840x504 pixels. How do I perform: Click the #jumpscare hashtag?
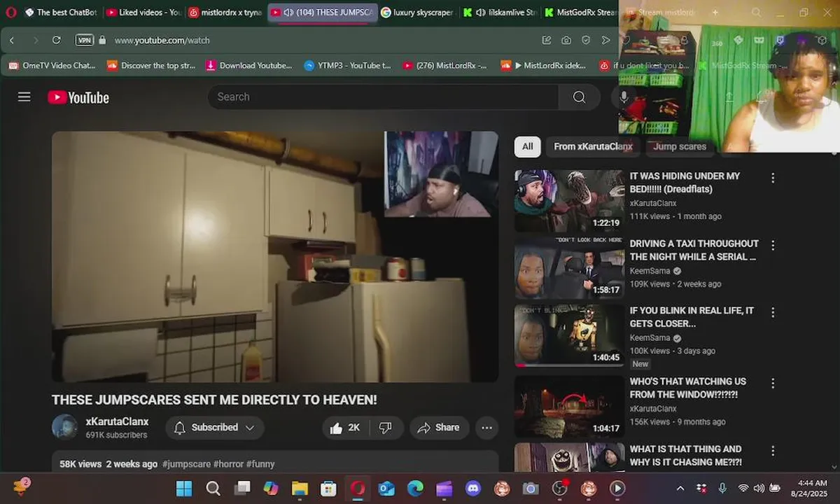tap(186, 464)
